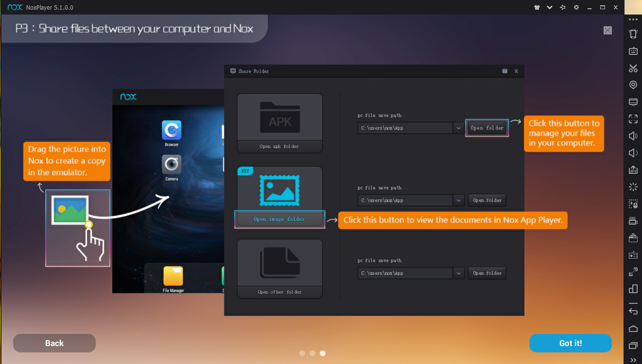The width and height of the screenshot is (642, 364).
Task: Open the Camera app icon
Action: (172, 165)
